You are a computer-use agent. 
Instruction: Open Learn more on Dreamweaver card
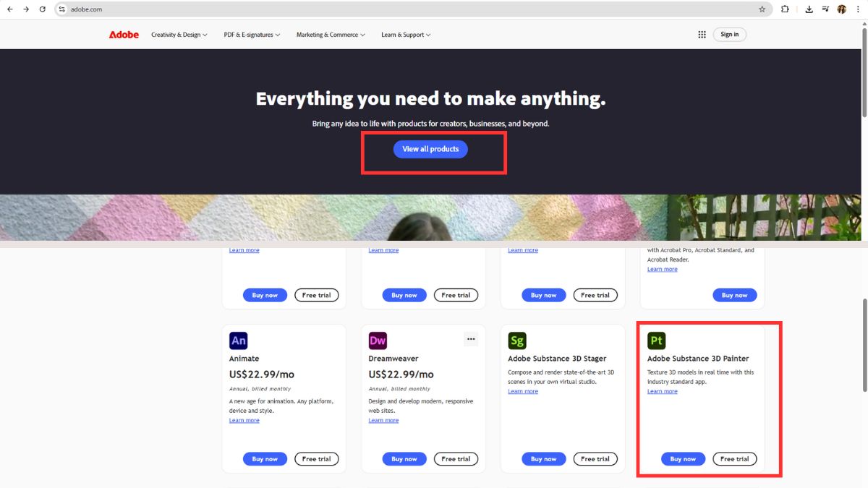tap(383, 420)
